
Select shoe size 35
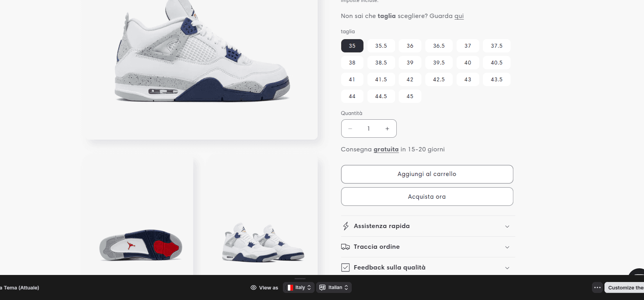(352, 46)
